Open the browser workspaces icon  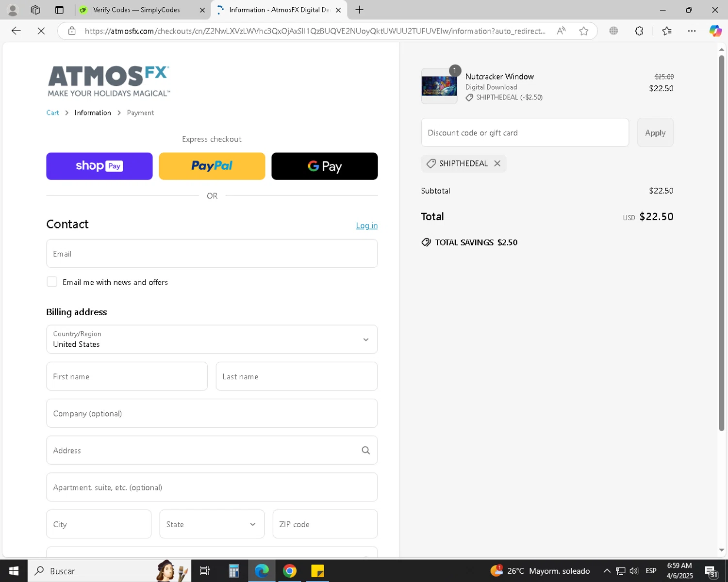[35, 10]
